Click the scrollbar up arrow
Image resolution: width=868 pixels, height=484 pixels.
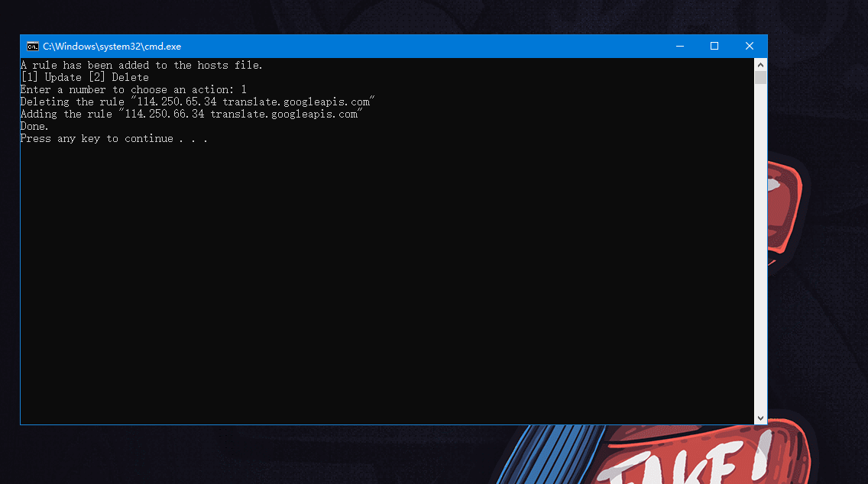(760, 64)
